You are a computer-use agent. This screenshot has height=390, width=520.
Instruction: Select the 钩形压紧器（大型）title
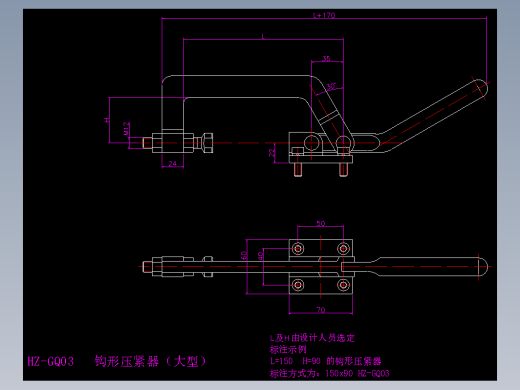[150, 361]
